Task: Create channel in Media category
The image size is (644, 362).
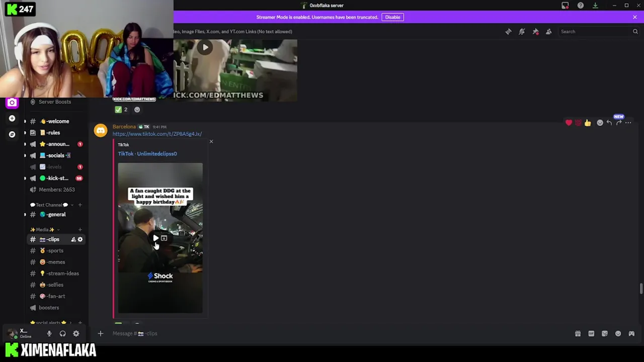Action: coord(80,230)
